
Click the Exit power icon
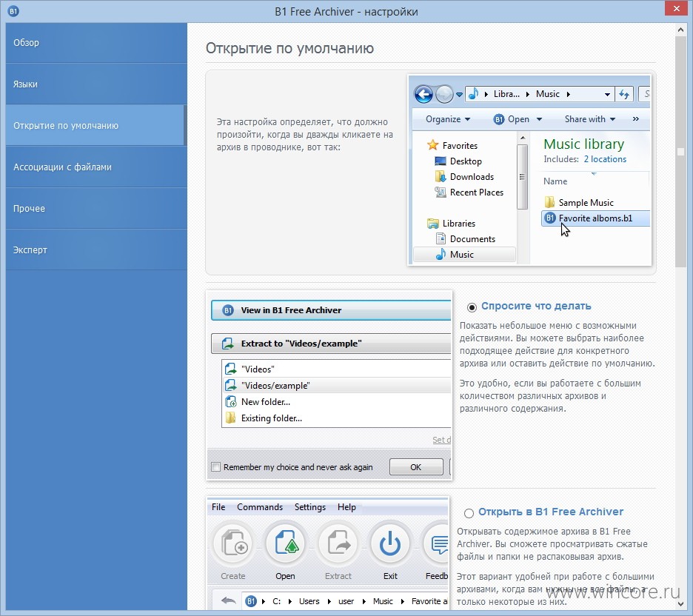390,543
